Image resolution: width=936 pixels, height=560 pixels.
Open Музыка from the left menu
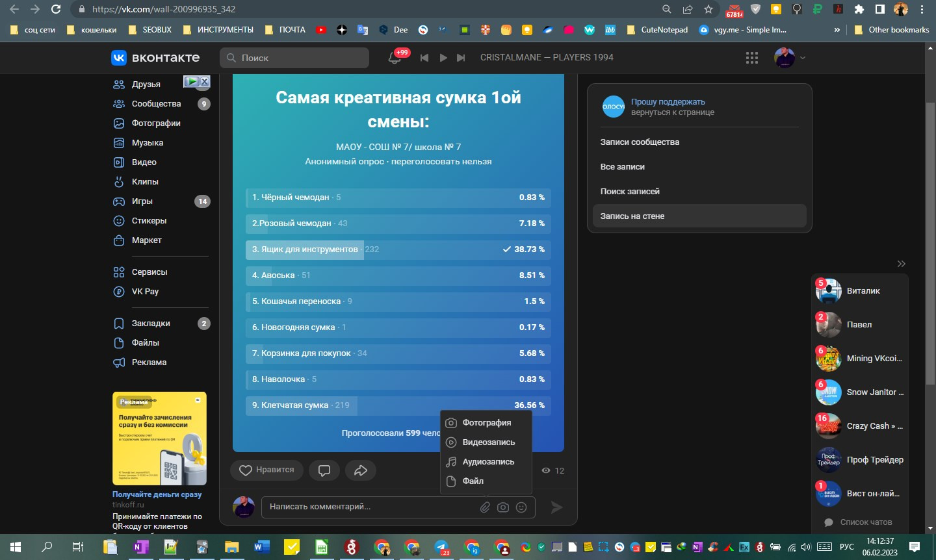coord(148,143)
